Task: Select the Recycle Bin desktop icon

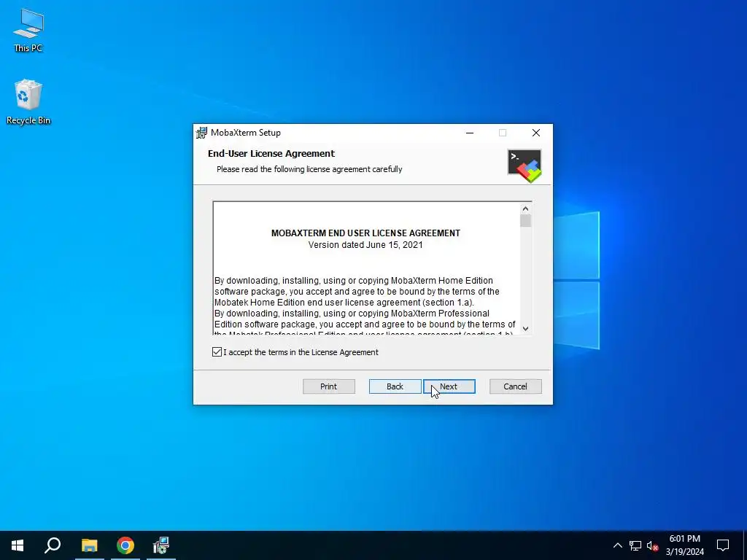Action: (28, 102)
